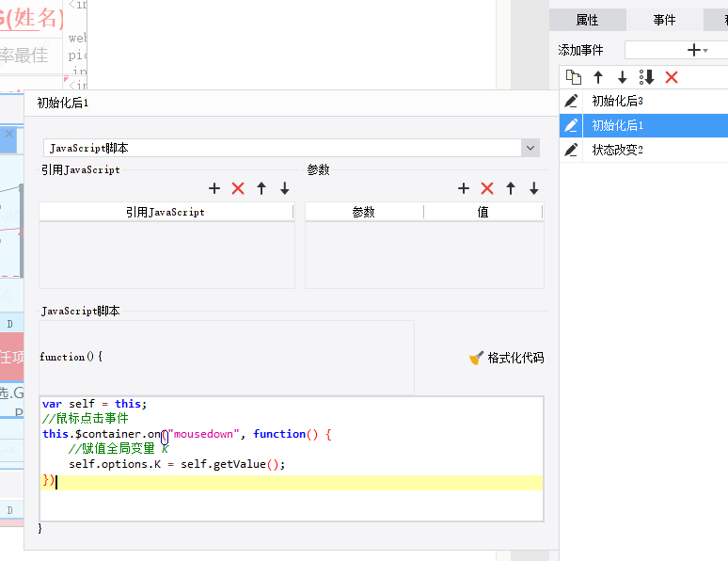Move referenced JavaScript up

261,188
